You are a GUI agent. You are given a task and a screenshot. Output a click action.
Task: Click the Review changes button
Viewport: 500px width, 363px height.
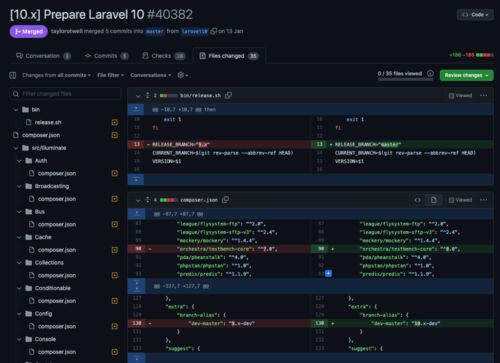tap(466, 75)
